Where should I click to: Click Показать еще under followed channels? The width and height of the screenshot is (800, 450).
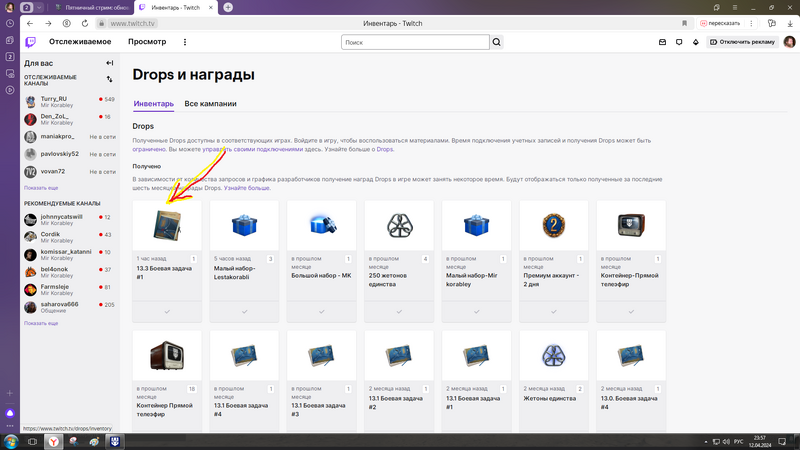click(41, 188)
